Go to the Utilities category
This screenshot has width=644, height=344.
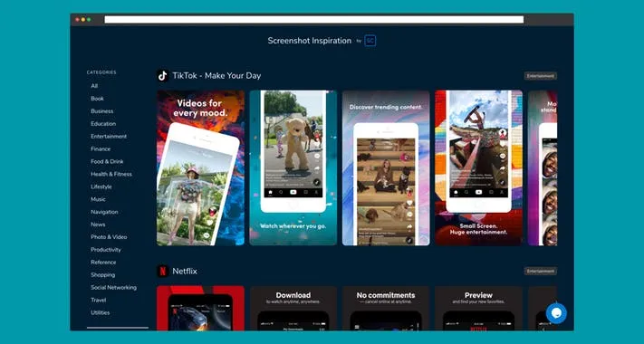coord(101,313)
